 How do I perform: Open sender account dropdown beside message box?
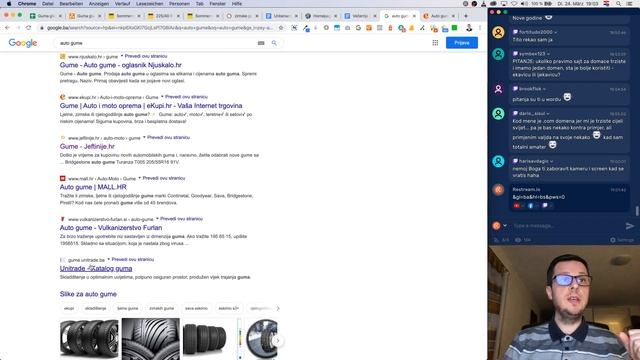[x=505, y=226]
